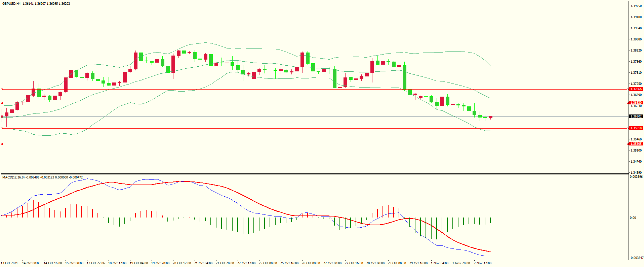Click the left anchor of the 1.36630 line
Image resolution: width=644 pixels, height=267 pixels.
(2, 103)
